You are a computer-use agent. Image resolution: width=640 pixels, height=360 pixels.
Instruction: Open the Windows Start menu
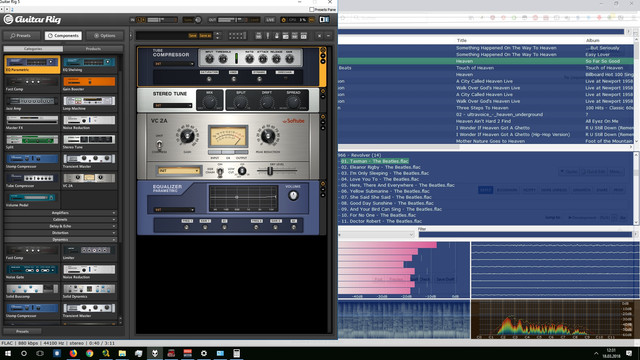pos(8,353)
